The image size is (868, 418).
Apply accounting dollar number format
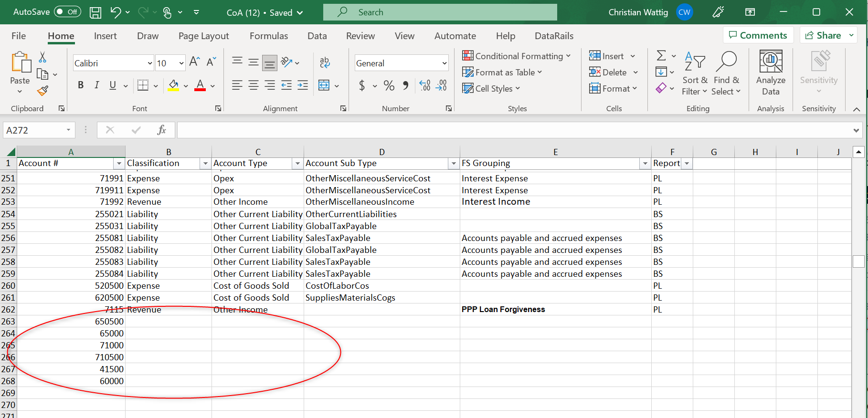362,85
